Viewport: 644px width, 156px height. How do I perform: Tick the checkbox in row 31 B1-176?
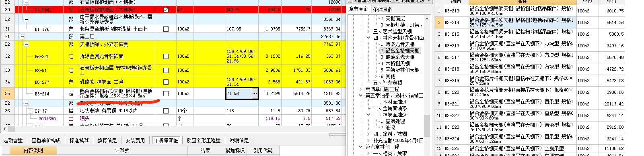tap(166, 29)
